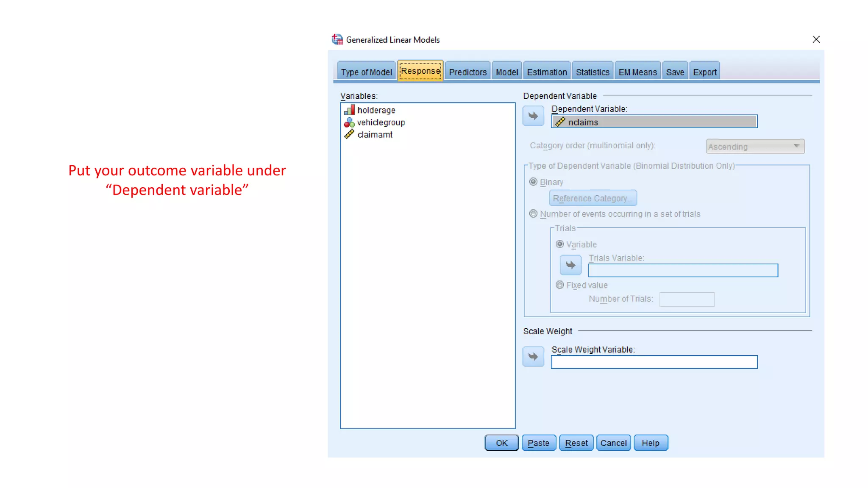Click the Reference Category button
Viewport: 868px width, 488px height.
pyautogui.click(x=593, y=198)
